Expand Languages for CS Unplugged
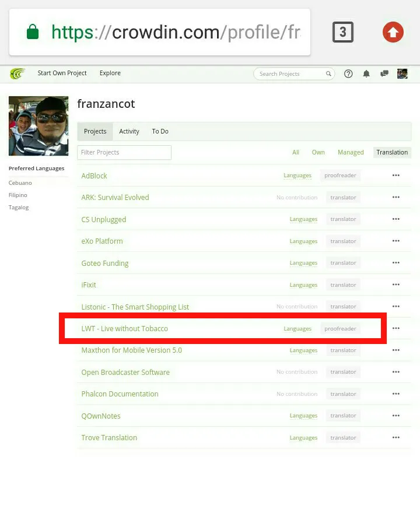Screen dimensions: 420x523 point(303,219)
